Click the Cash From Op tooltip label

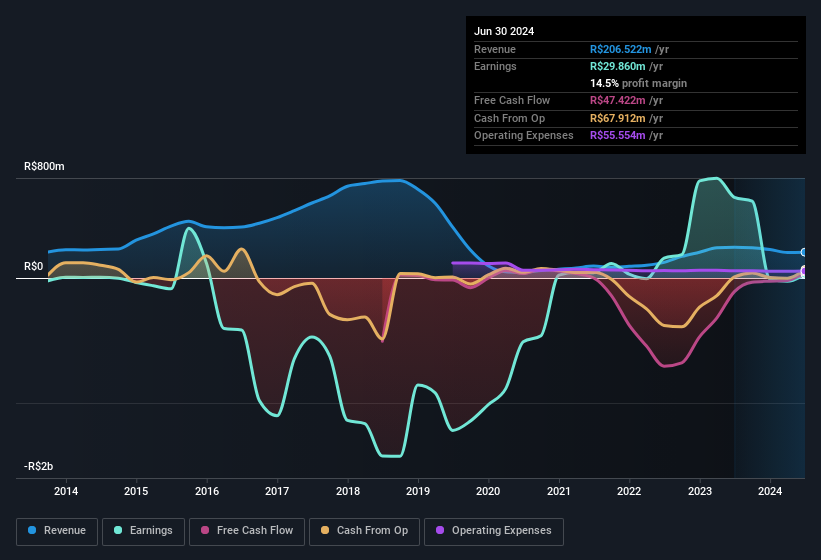pyautogui.click(x=509, y=118)
